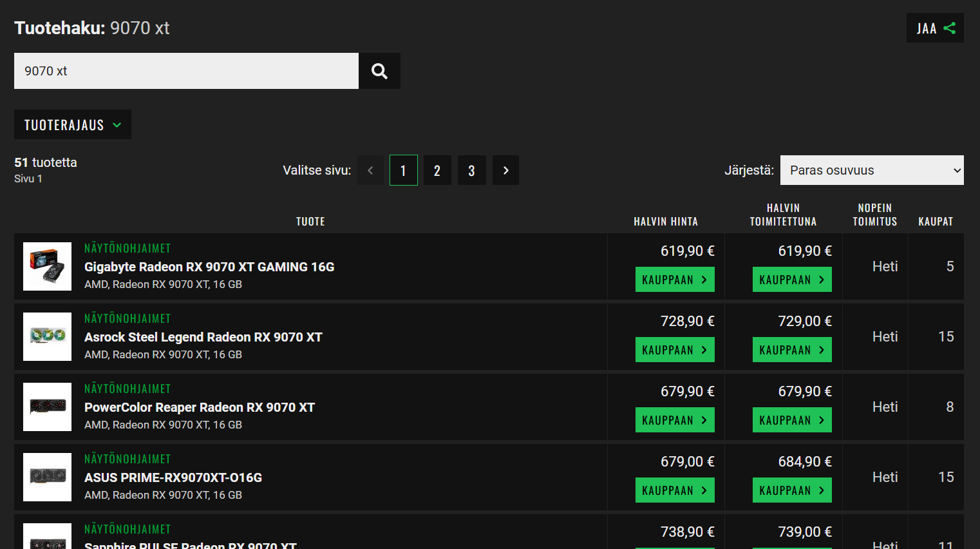Click KAUPPAAN under ASUS 679,00 € price
This screenshot has height=549, width=980.
tap(675, 490)
